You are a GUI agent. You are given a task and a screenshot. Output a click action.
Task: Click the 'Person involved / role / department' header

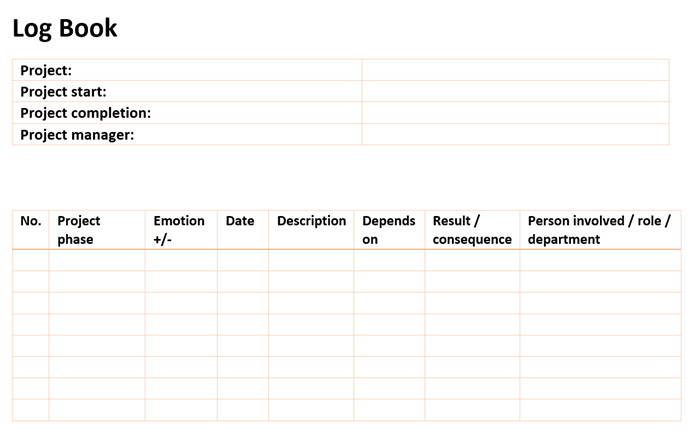(x=599, y=230)
